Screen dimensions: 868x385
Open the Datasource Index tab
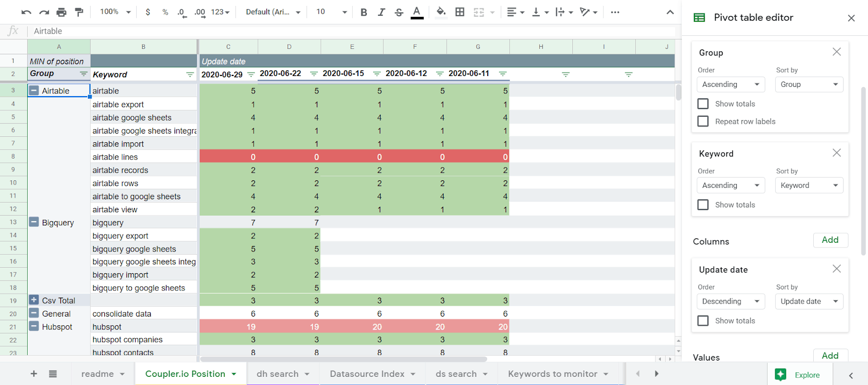pyautogui.click(x=372, y=374)
